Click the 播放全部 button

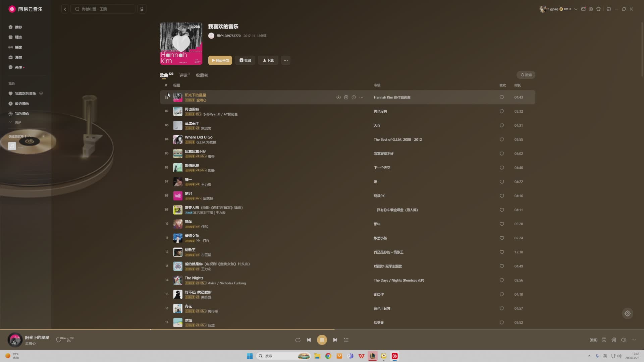click(x=220, y=60)
